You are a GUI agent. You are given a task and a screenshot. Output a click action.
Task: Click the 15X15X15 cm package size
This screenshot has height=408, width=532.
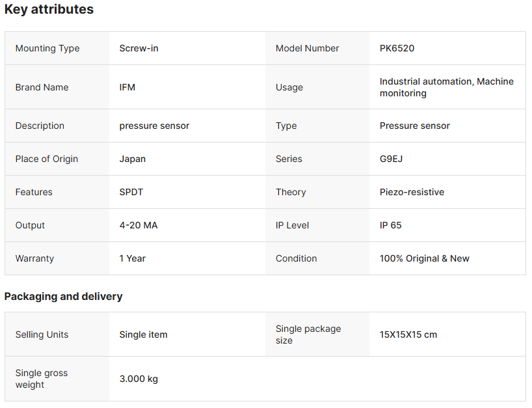[x=408, y=334]
